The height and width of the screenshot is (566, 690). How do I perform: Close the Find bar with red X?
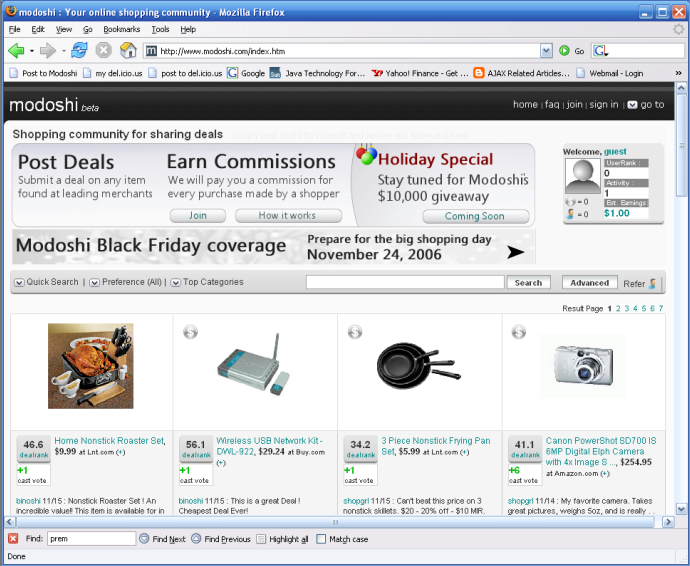pos(13,539)
